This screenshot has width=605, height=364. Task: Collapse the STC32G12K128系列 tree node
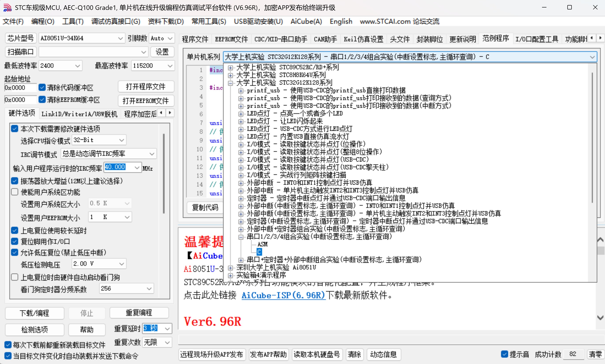[x=230, y=83]
